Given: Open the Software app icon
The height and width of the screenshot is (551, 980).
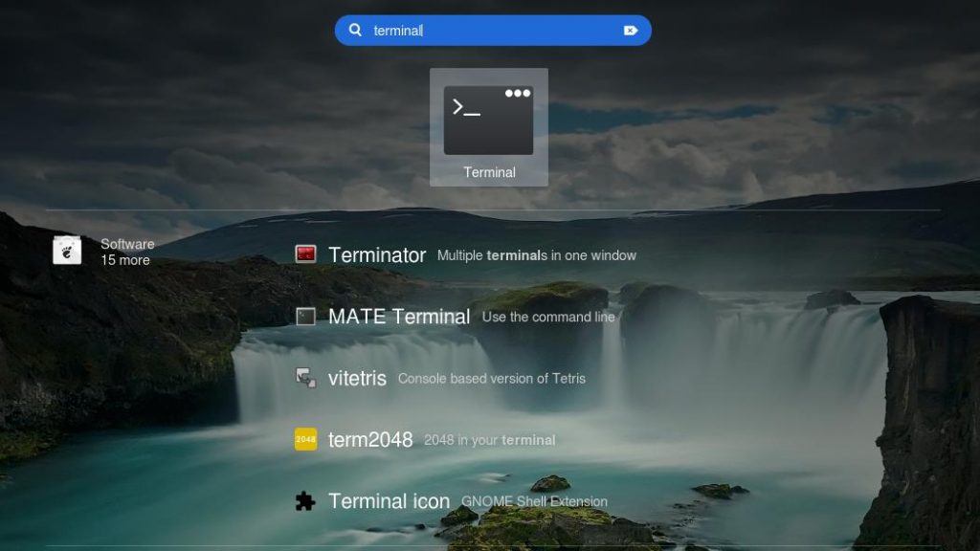Looking at the screenshot, I should click(x=67, y=251).
